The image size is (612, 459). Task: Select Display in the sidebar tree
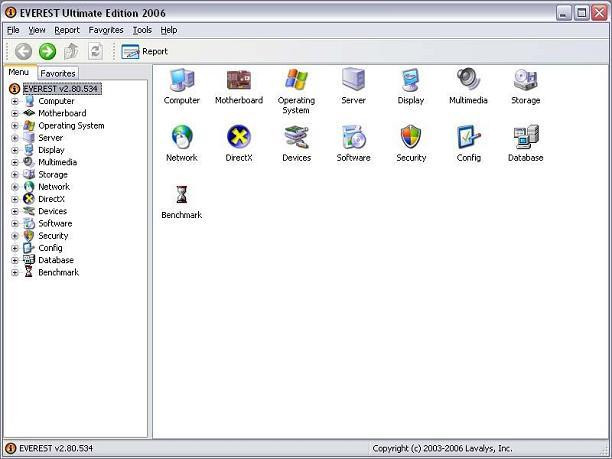click(x=51, y=150)
